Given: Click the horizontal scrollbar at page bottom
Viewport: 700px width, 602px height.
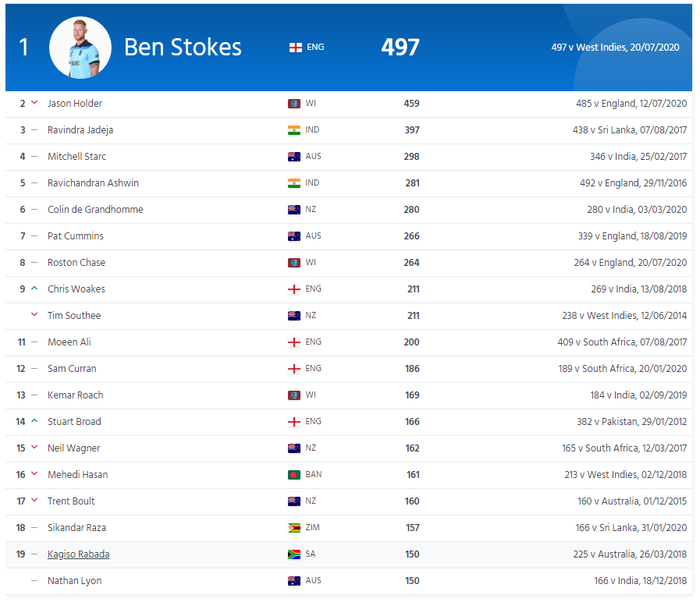Looking at the screenshot, I should (x=350, y=597).
